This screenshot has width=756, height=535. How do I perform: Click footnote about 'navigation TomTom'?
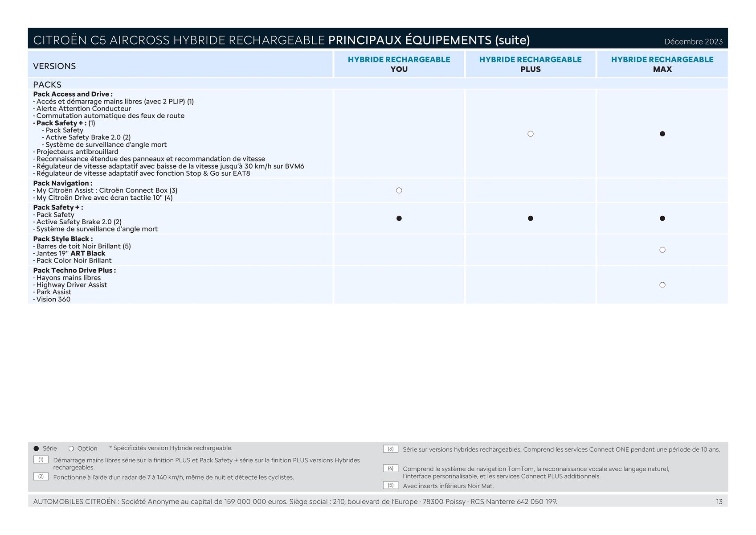click(536, 473)
